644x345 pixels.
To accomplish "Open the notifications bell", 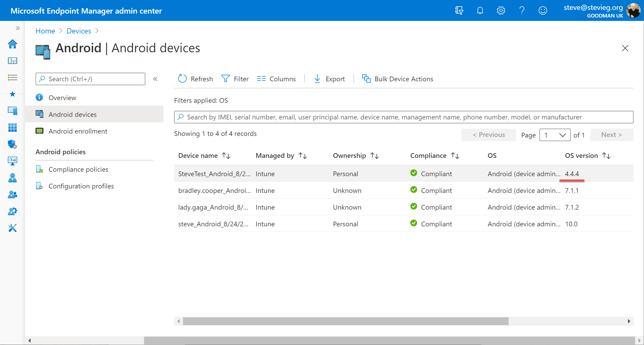I will point(480,10).
